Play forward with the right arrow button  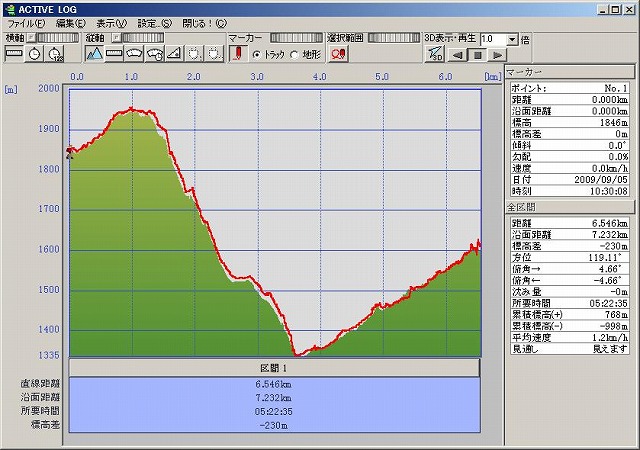(x=497, y=55)
